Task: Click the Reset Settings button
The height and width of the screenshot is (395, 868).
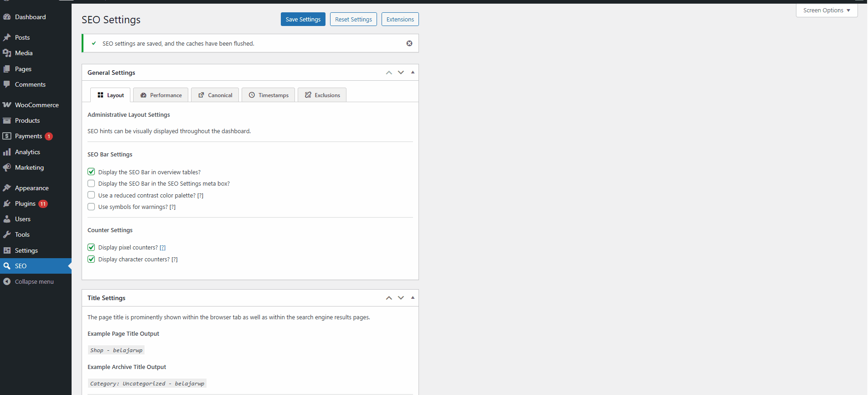Action: pyautogui.click(x=353, y=19)
